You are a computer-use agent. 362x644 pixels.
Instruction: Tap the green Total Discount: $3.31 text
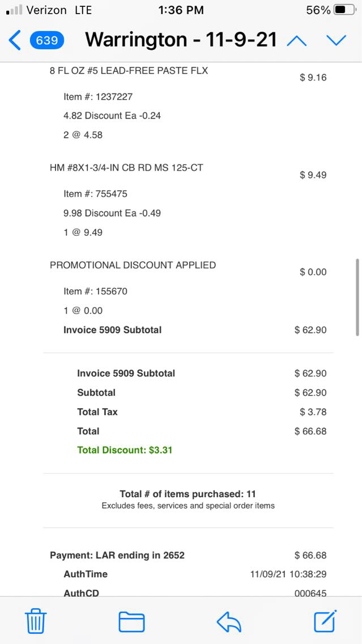[125, 450]
